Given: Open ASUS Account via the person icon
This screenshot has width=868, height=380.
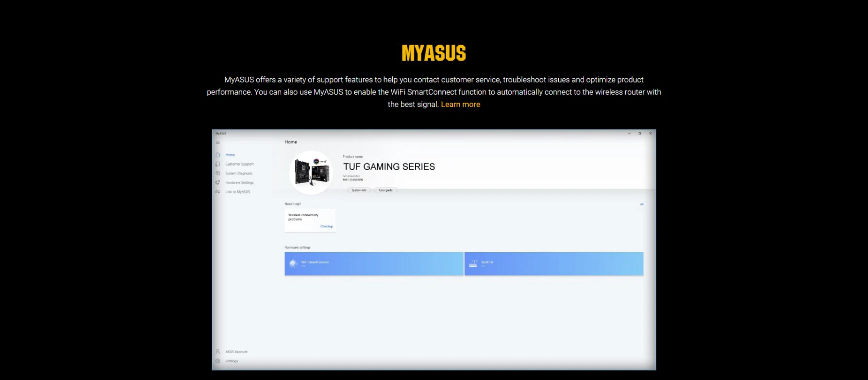Looking at the screenshot, I should point(218,352).
